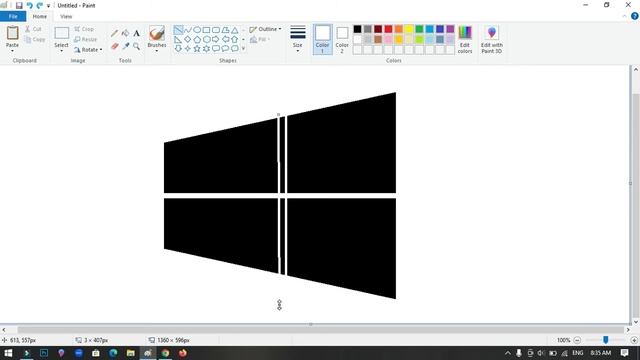Viewport: 640px width, 360px height.
Task: Select the Five-point star shape
Action: coord(197,49)
